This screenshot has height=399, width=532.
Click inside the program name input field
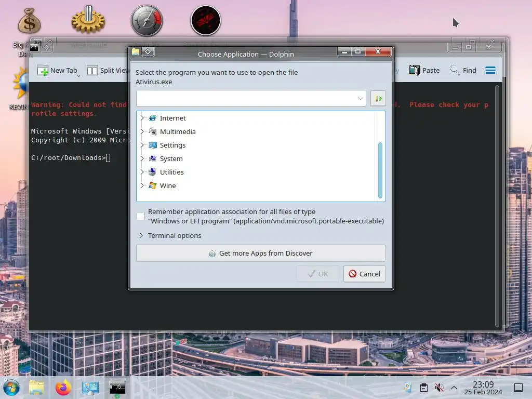point(246,98)
